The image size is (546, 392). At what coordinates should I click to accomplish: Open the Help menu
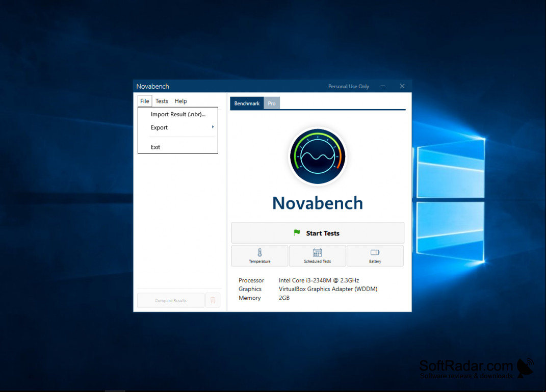(x=180, y=101)
